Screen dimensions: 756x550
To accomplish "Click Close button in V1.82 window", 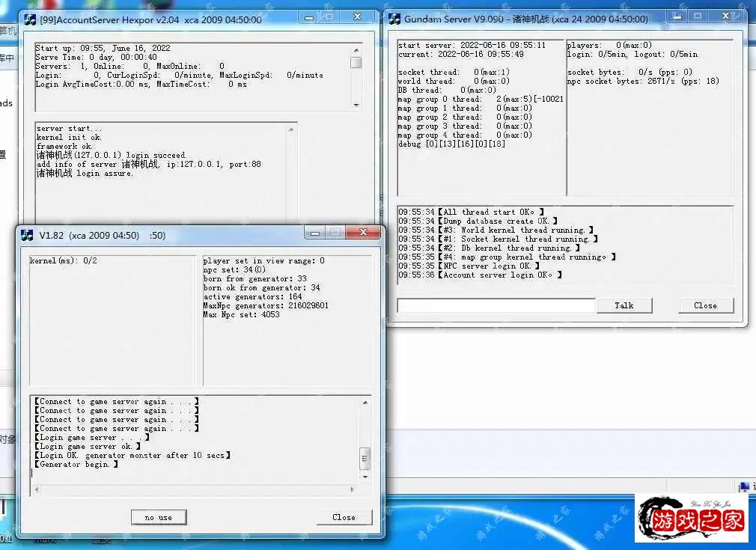I will pos(344,517).
